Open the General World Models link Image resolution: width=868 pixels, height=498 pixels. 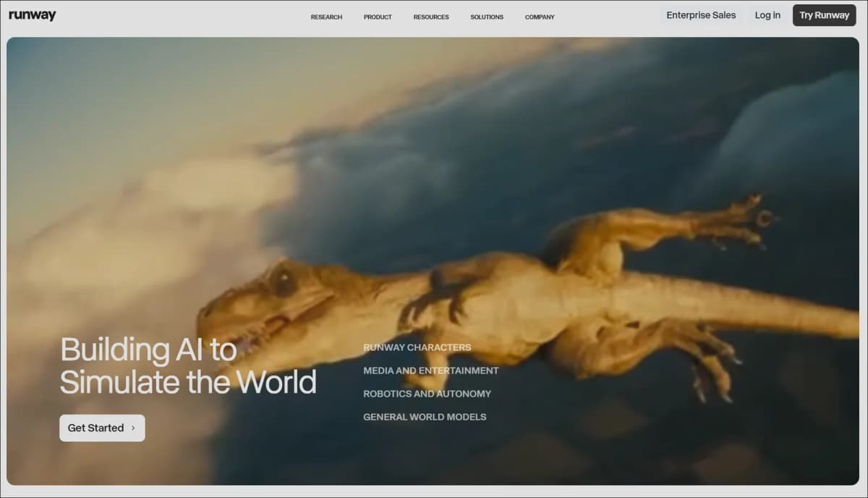(x=425, y=417)
